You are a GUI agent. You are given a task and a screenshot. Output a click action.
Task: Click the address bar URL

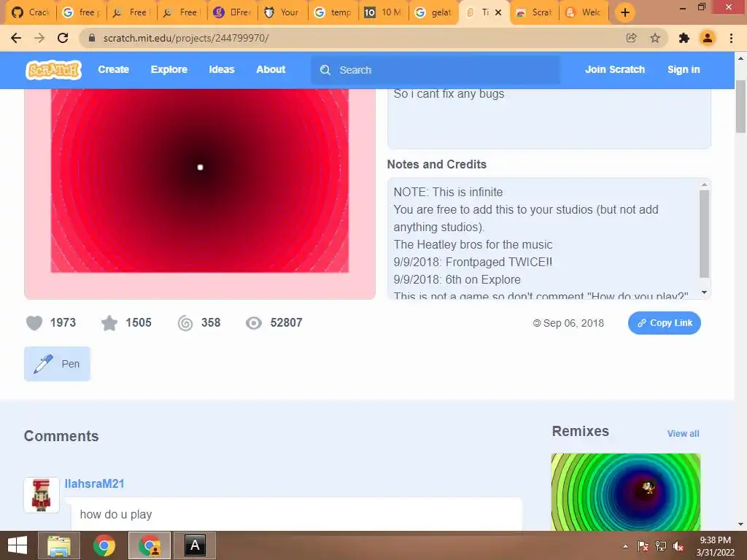(x=186, y=38)
